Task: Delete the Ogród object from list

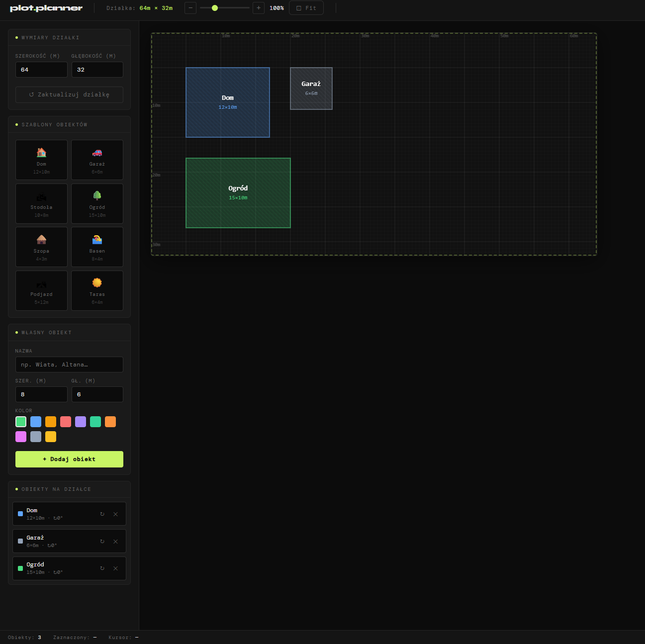Action: 115,568
